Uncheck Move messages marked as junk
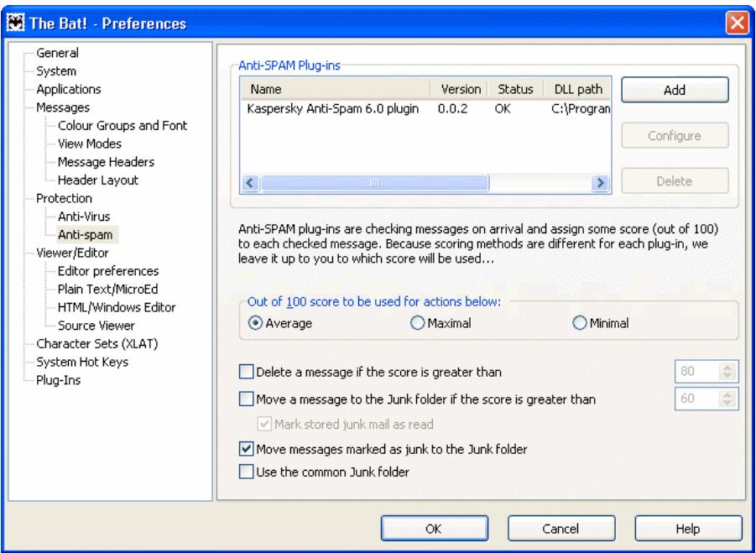The width and height of the screenshot is (756, 553). click(247, 449)
